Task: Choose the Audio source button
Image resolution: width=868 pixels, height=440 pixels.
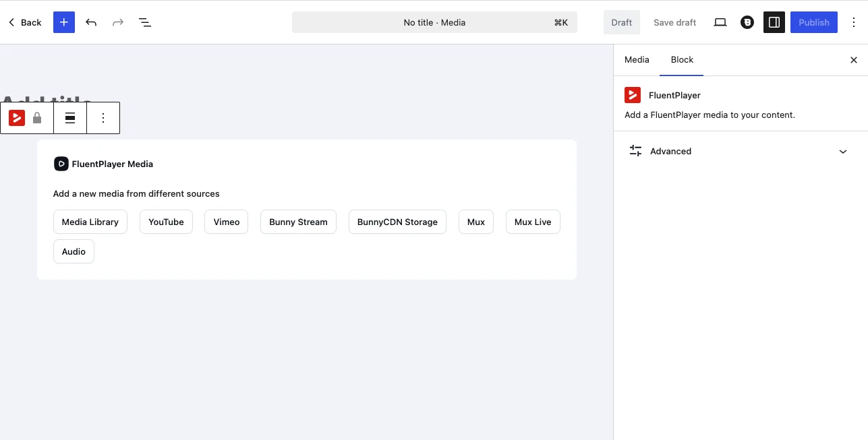Action: tap(74, 251)
